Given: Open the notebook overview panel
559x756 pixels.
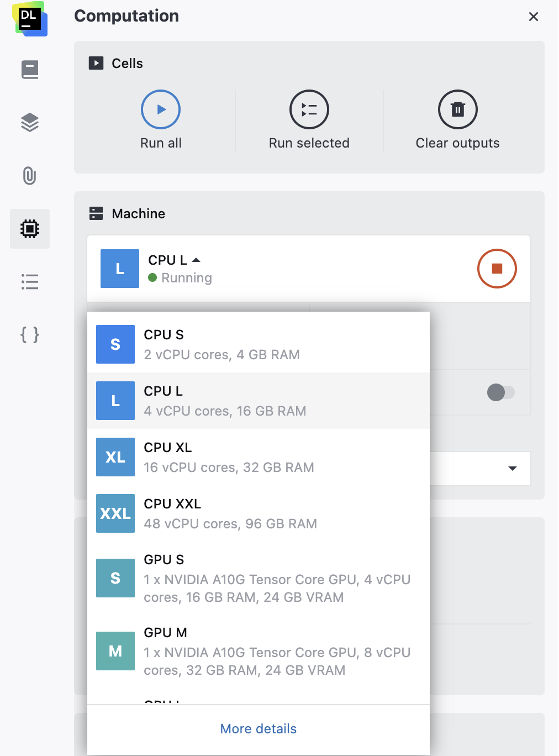Looking at the screenshot, I should pyautogui.click(x=29, y=69).
